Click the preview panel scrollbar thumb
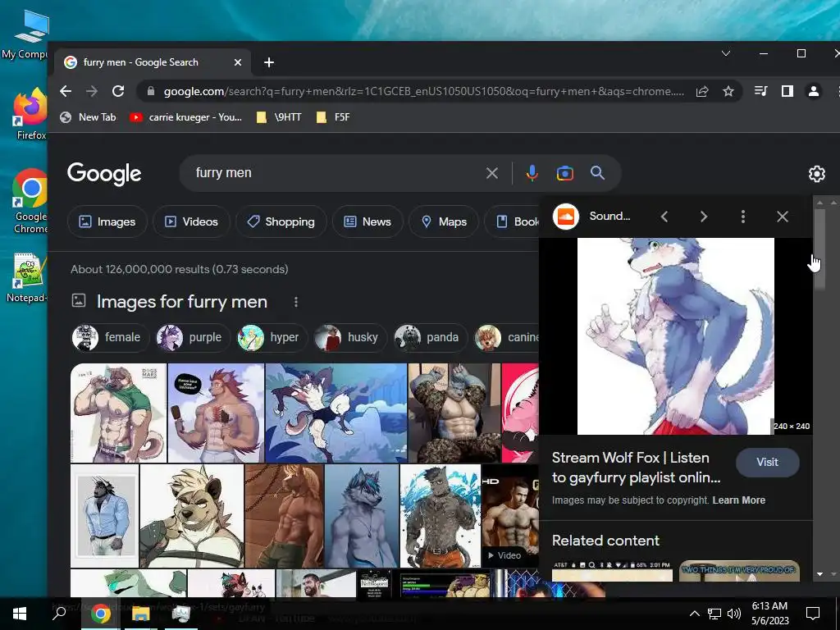 [x=819, y=249]
